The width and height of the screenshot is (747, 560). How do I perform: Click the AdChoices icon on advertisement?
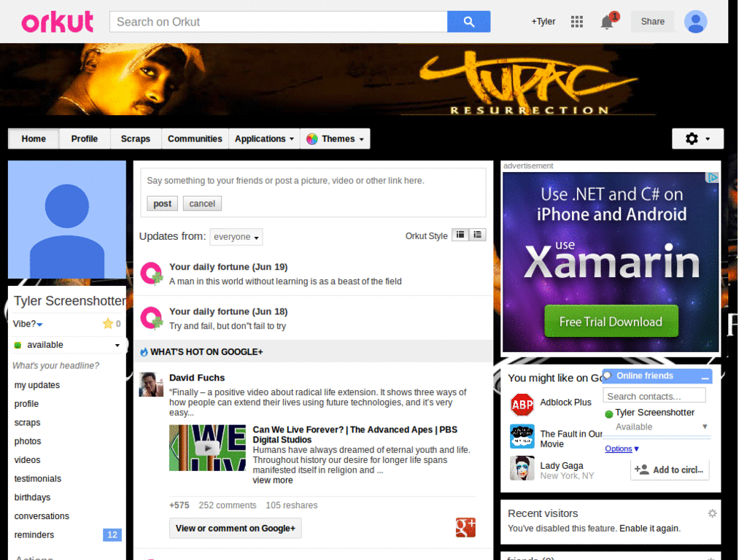point(712,178)
